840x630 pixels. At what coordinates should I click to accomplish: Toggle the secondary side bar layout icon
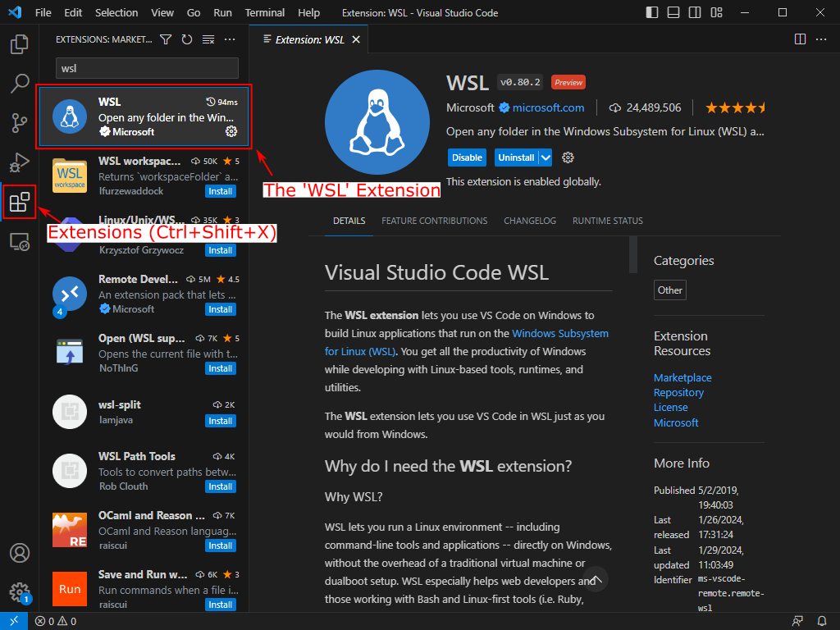[x=695, y=12]
